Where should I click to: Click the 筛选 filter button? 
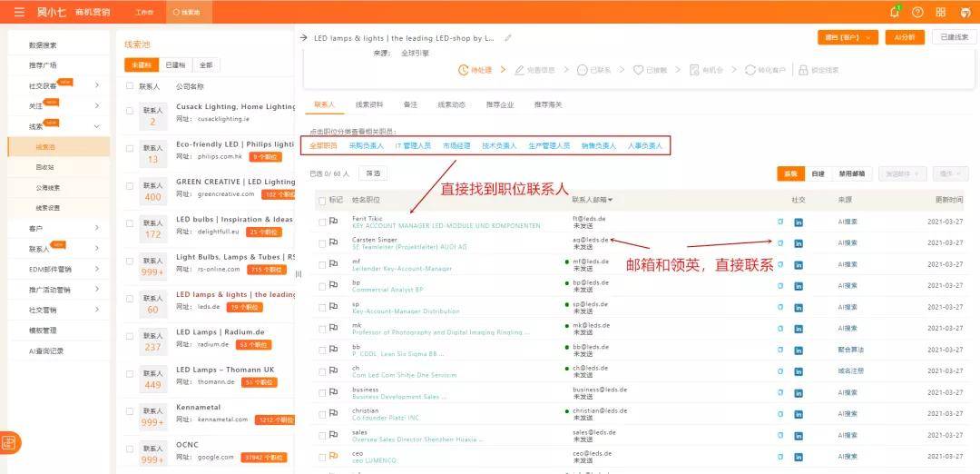click(373, 173)
